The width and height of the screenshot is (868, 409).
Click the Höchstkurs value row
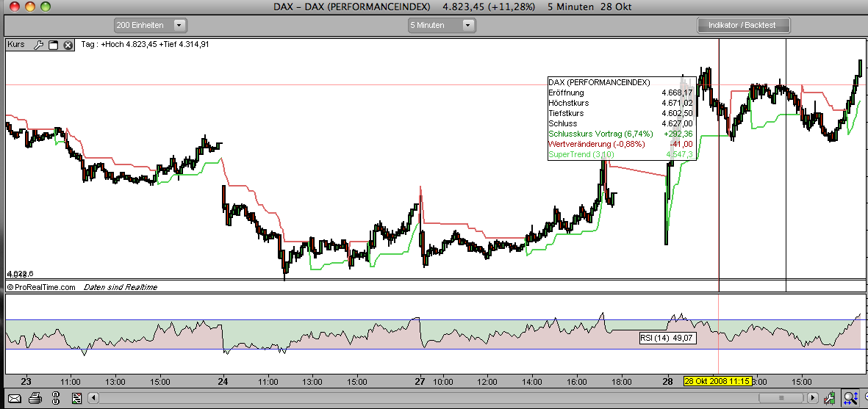coord(620,103)
